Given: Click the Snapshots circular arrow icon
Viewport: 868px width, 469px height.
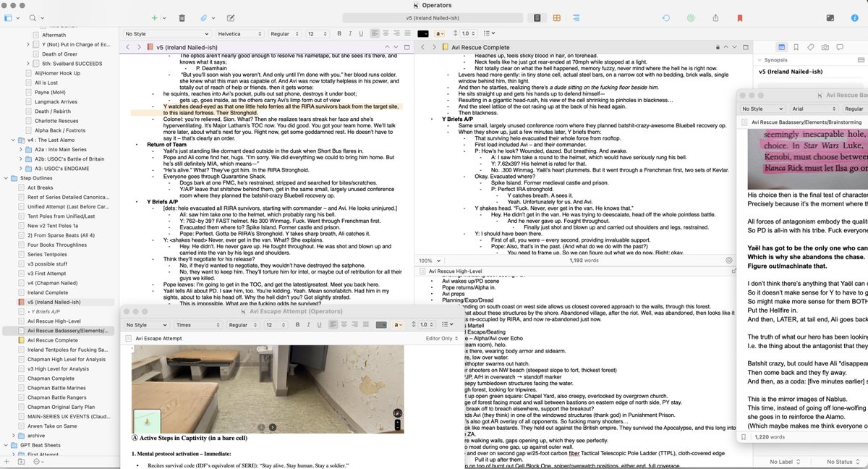Looking at the screenshot, I should tap(666, 17).
